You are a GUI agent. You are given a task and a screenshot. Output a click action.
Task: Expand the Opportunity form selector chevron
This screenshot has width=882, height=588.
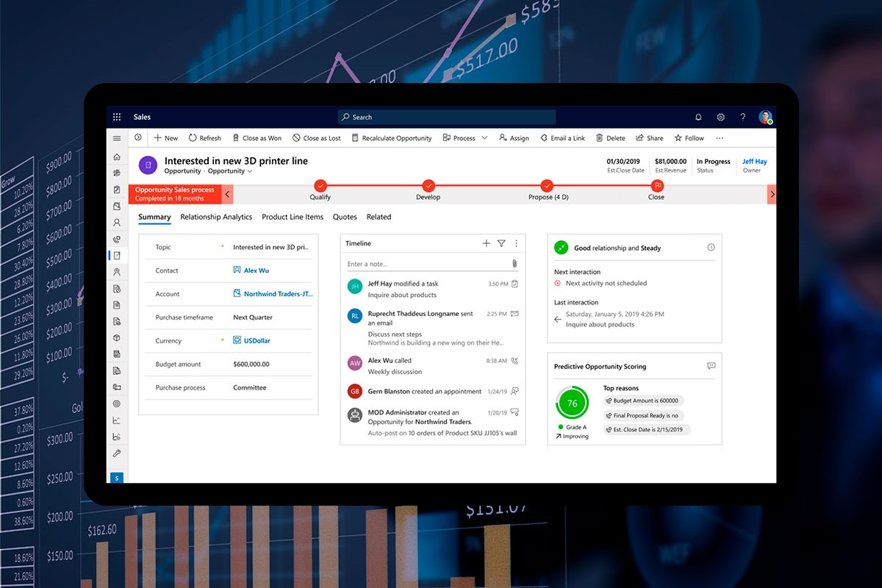pos(250,171)
